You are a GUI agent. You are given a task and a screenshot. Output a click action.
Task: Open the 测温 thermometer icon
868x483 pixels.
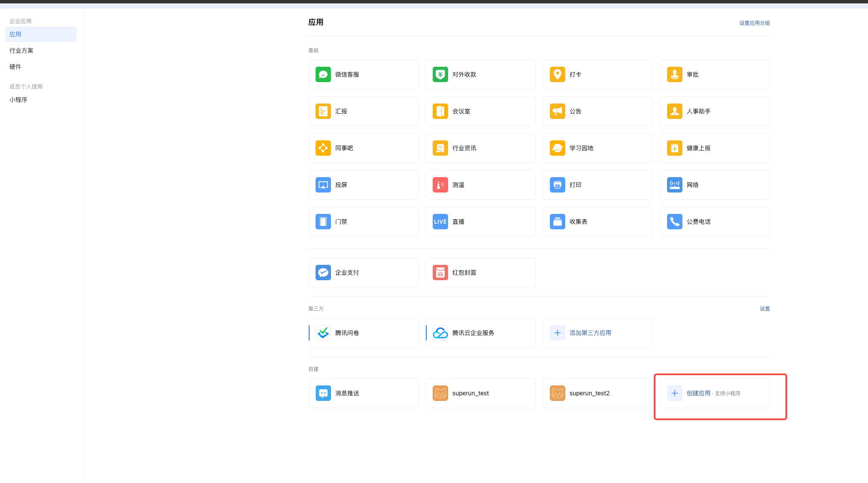click(440, 185)
